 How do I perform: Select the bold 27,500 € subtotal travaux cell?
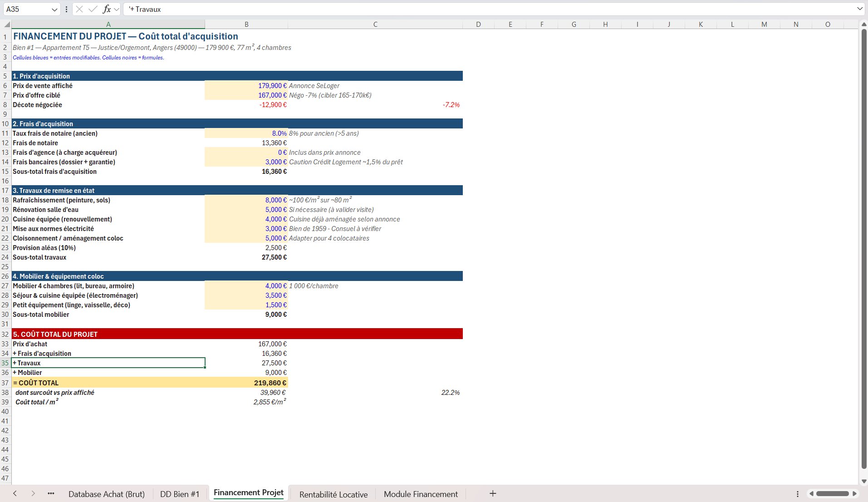pos(246,257)
